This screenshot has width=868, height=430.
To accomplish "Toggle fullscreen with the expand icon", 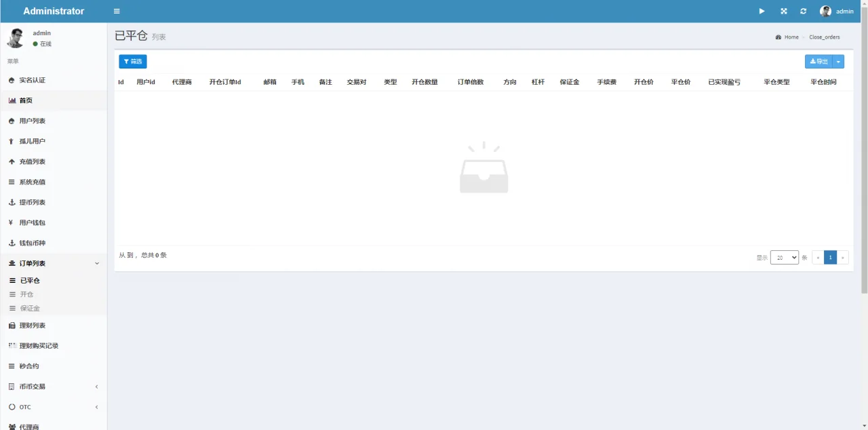I will (783, 12).
